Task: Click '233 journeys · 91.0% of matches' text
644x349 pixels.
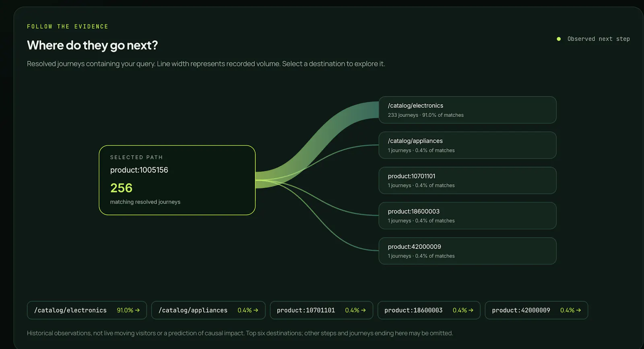Action: click(425, 115)
